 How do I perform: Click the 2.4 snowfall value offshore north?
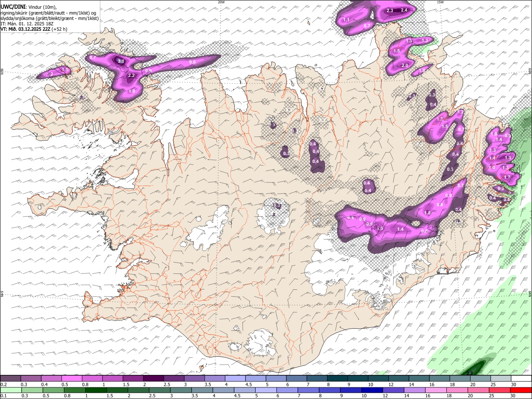404,10
